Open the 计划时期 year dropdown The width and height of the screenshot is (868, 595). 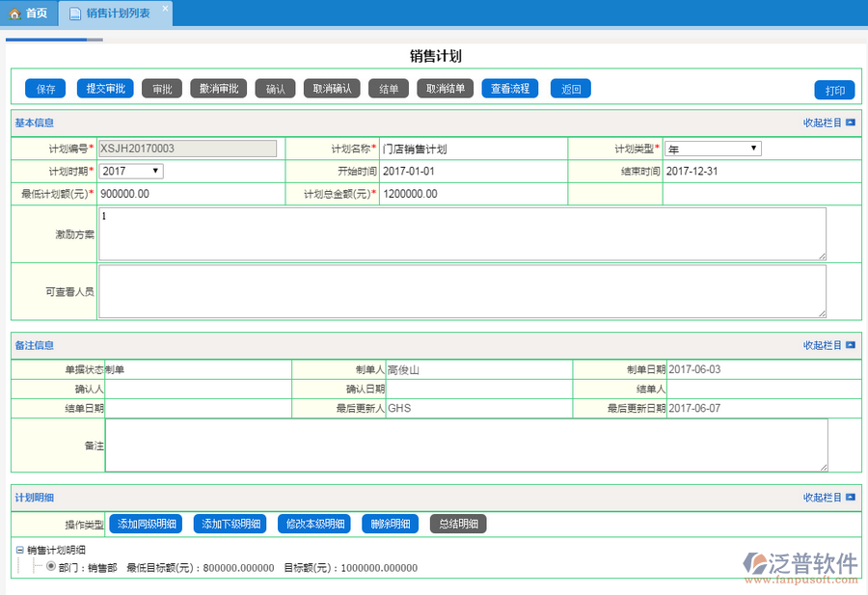(x=131, y=171)
